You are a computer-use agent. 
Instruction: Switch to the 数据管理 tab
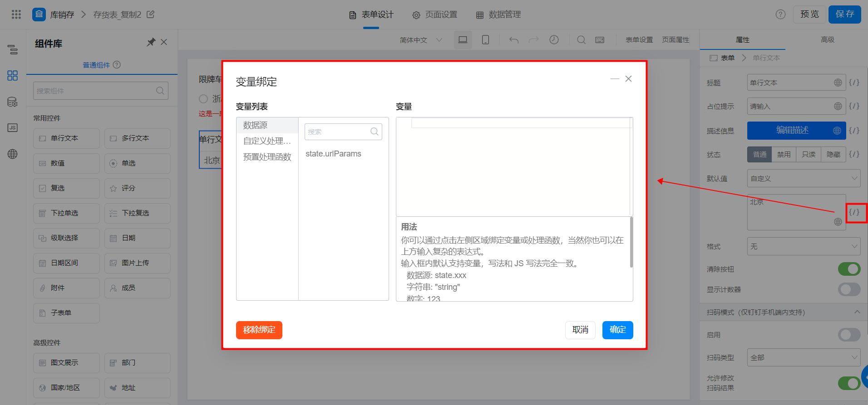(498, 15)
